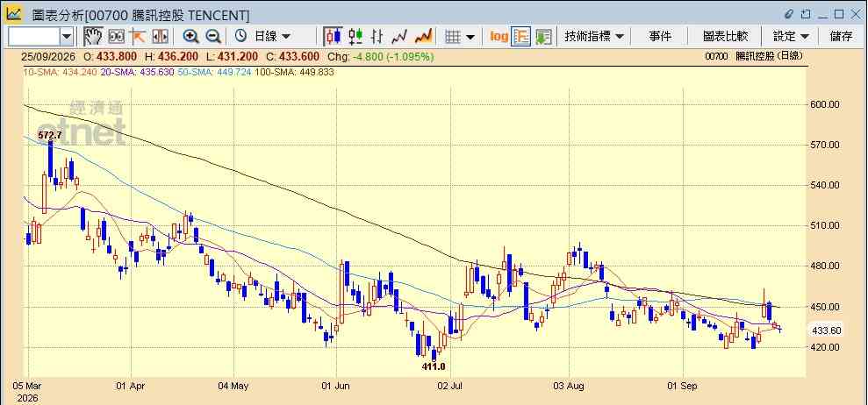Switch to line chart style
868x405 pixels.
[399, 37]
